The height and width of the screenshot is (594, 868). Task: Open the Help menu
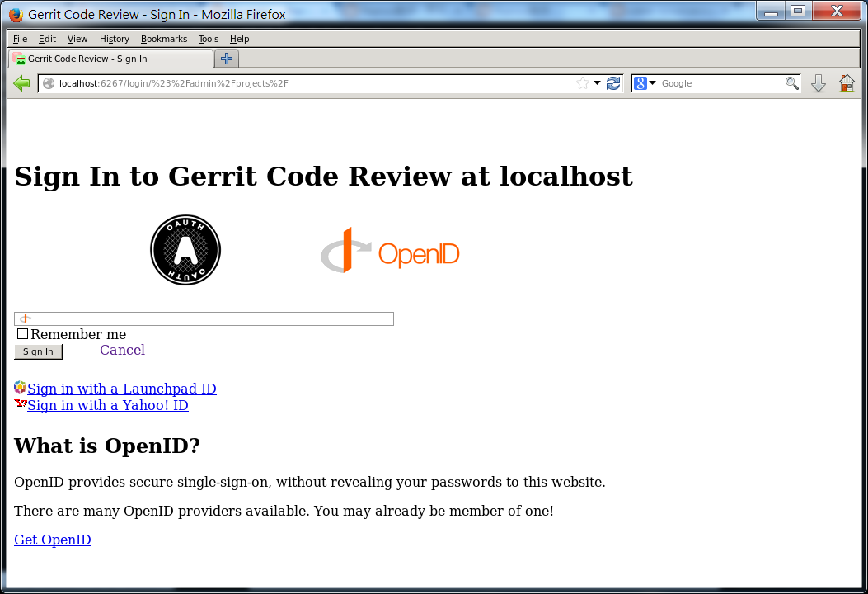239,39
